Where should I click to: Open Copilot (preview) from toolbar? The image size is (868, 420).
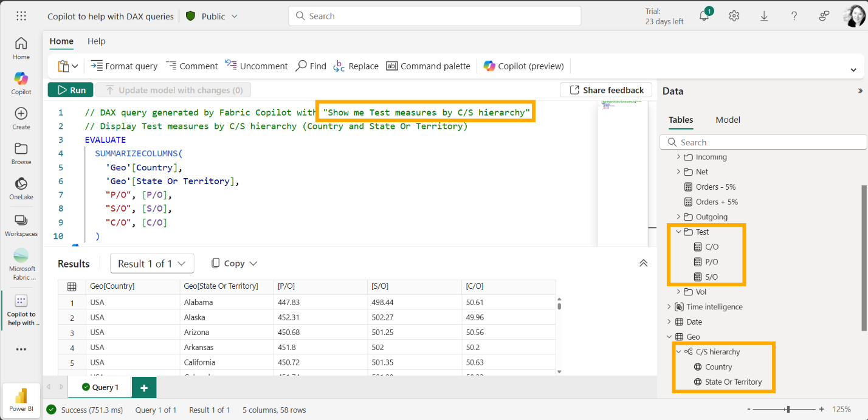pyautogui.click(x=524, y=66)
